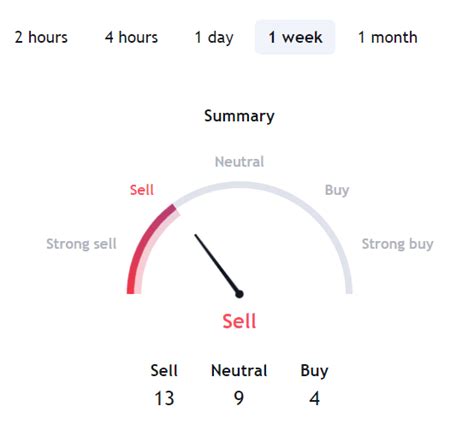The image size is (474, 430).
Task: Choose the 1 day timeframe
Action: point(214,37)
